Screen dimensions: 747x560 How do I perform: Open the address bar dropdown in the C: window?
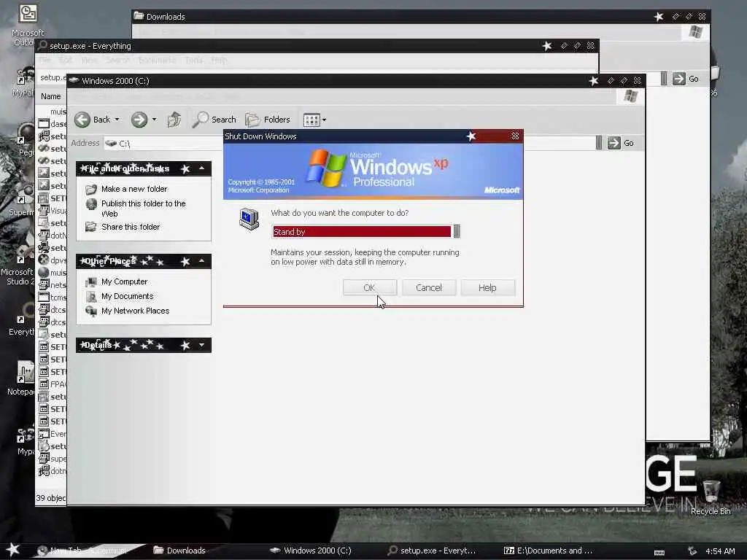[599, 143]
